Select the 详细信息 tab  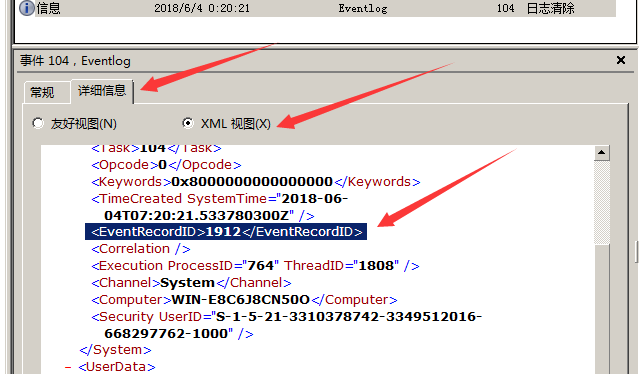click(102, 91)
